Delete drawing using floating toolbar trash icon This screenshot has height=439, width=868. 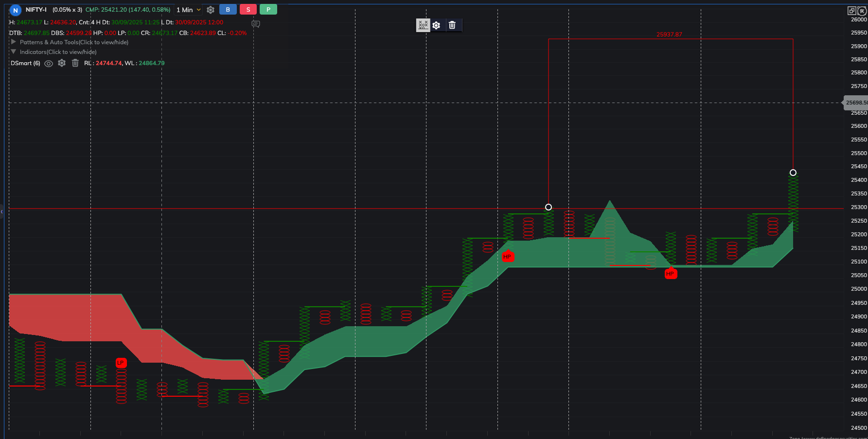point(452,25)
